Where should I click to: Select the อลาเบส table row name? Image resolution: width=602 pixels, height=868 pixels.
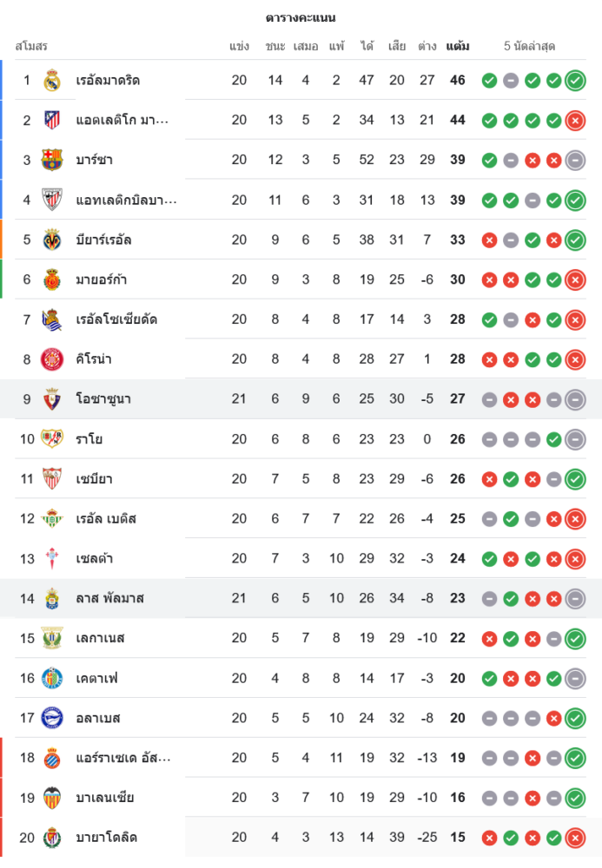click(98, 718)
